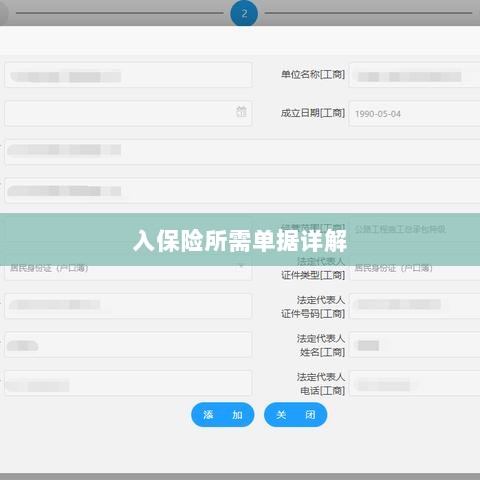Screen dimensions: 480x480
Task: Open the calendar icon in date field
Action: 241,111
